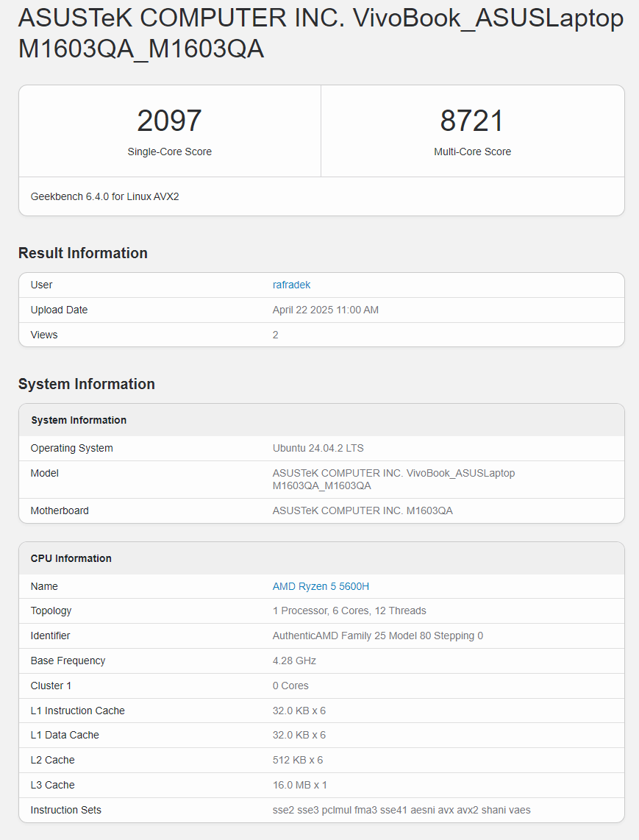Click the page title ASUSTeK COMPUTER INC. heading
The height and width of the screenshot is (840, 639).
click(321, 33)
